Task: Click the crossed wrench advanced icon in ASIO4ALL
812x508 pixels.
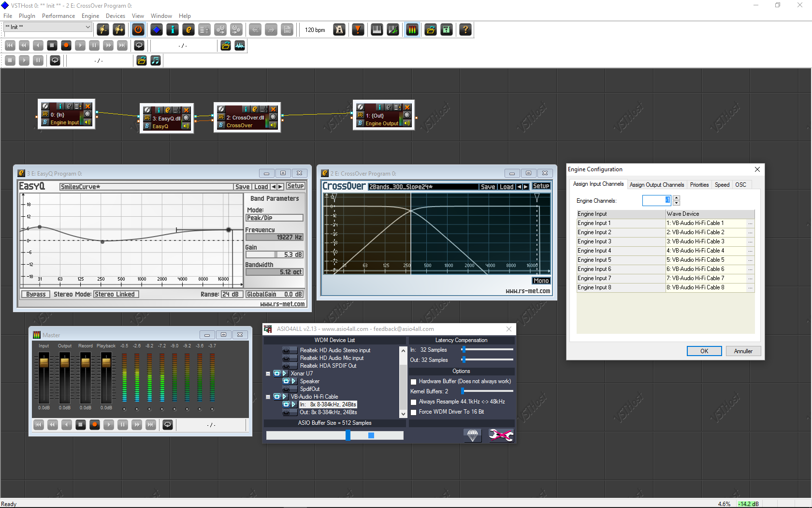Action: click(501, 435)
